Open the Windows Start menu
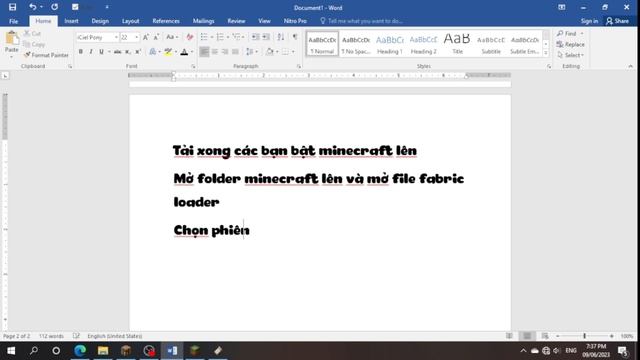The image size is (640, 360). coord(11,351)
